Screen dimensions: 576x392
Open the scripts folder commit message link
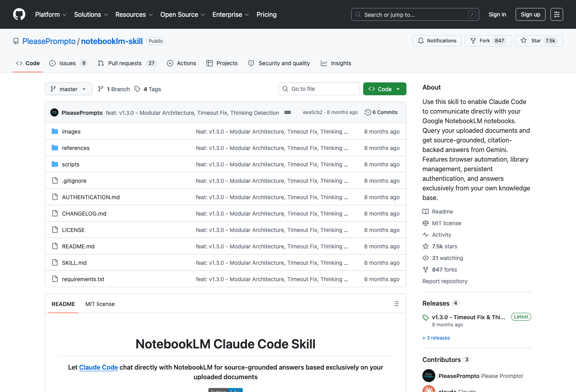(x=272, y=164)
